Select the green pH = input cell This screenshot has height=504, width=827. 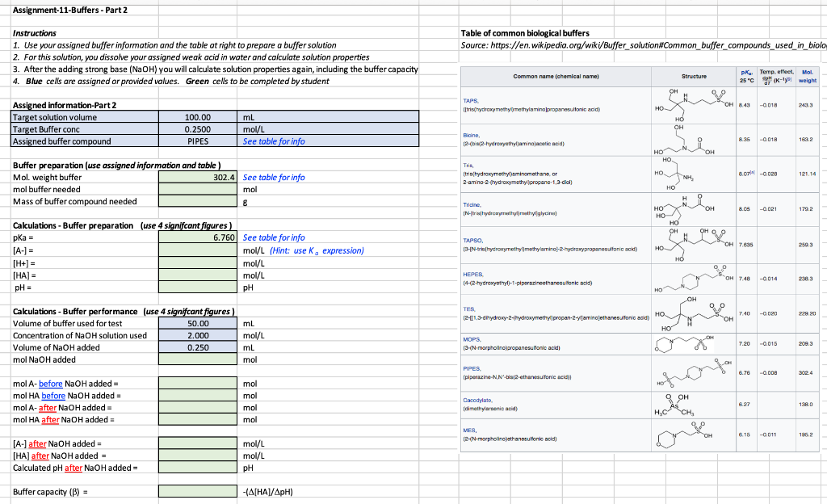click(198, 288)
